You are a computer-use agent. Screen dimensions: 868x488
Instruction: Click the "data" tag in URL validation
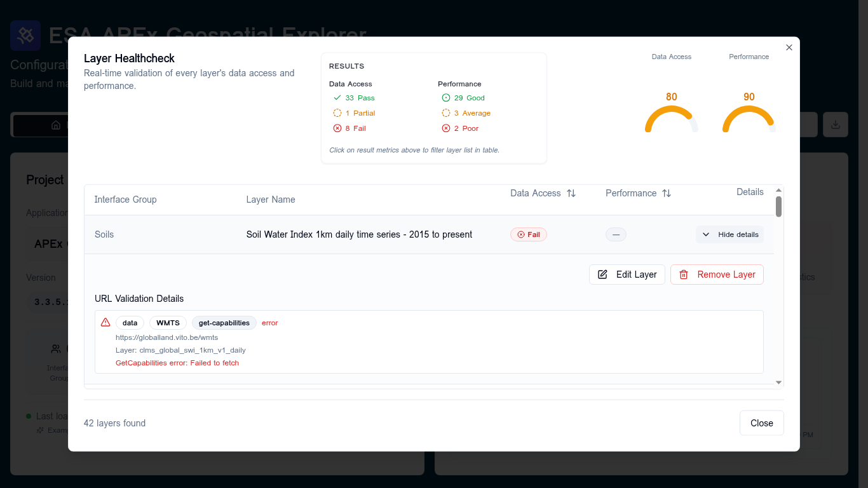point(130,323)
